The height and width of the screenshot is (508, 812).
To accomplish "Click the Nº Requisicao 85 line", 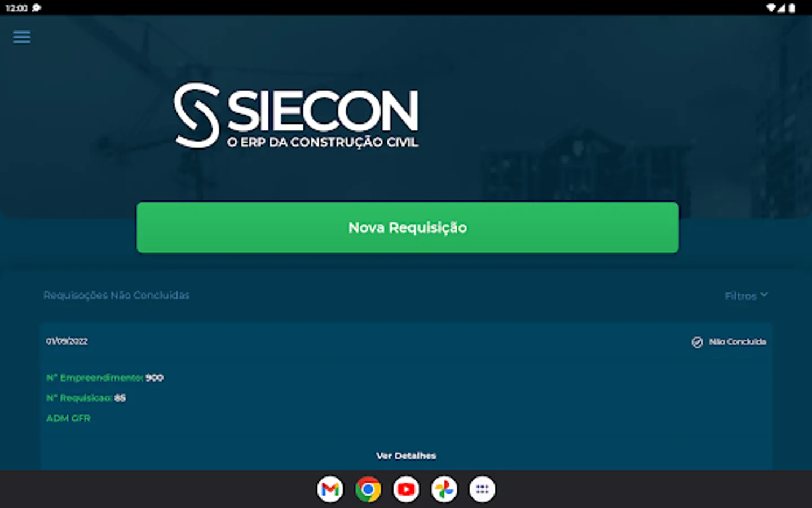I will pyautogui.click(x=86, y=398).
